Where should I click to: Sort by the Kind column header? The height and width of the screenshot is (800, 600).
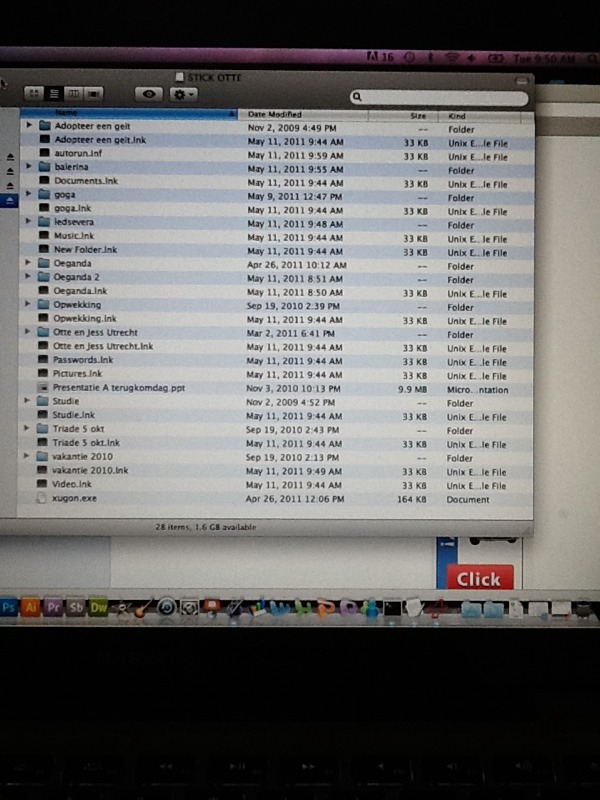[x=480, y=116]
